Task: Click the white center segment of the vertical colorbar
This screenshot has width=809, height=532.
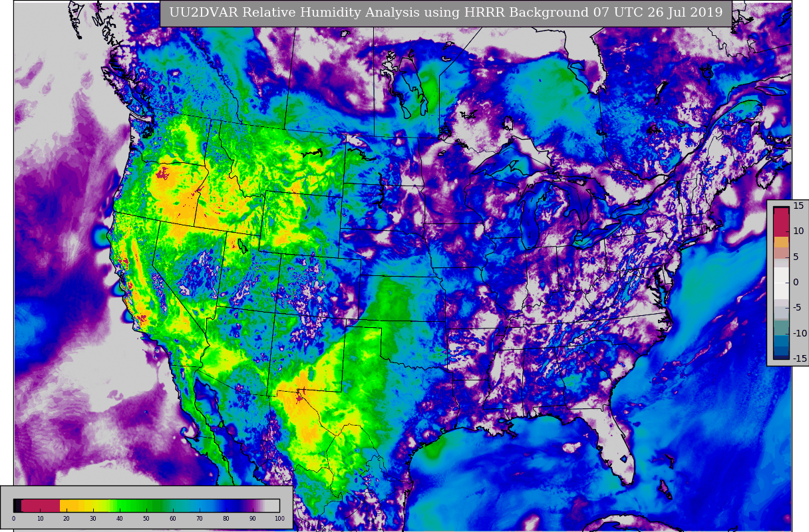Action: 781,283
